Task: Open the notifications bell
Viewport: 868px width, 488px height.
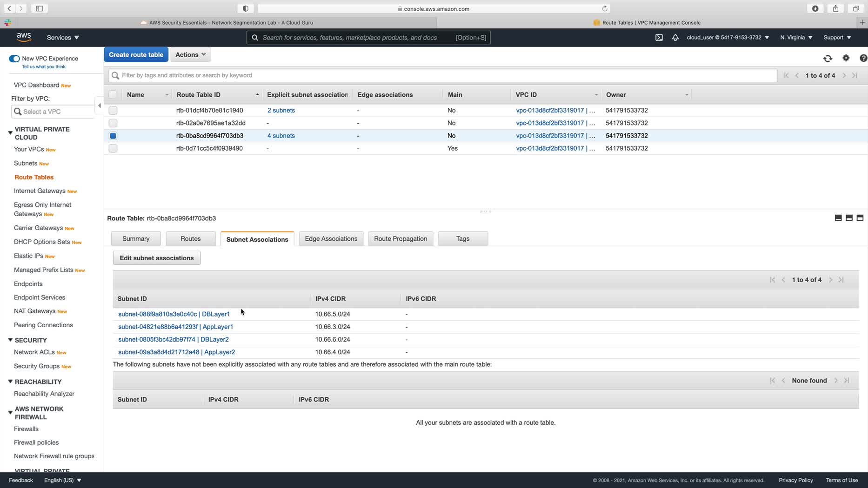Action: 675,38
